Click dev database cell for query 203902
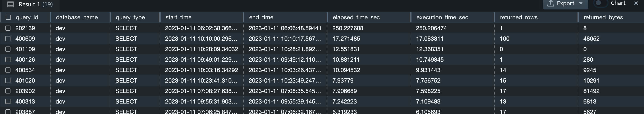Image resolution: width=644 pixels, height=114 pixels. coord(60,91)
